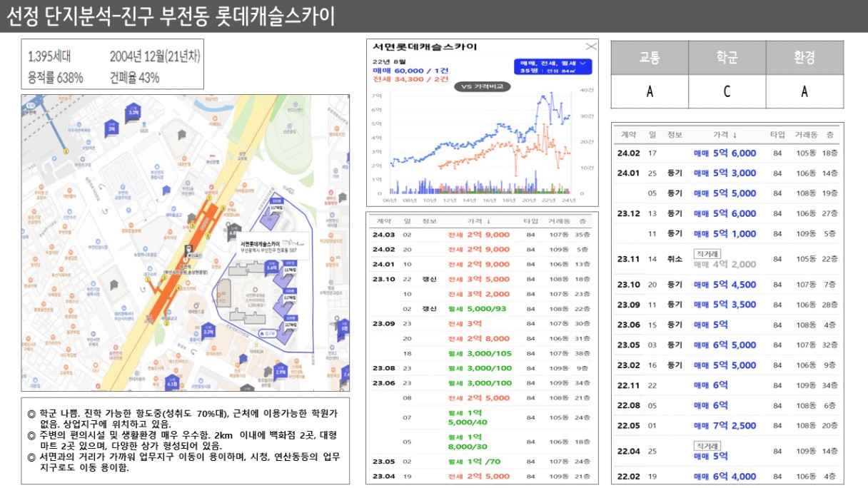Viewport: 868px width, 488px height.
Task: Open the 매매, 전세, 월세 filter dropdown
Action: (552, 66)
